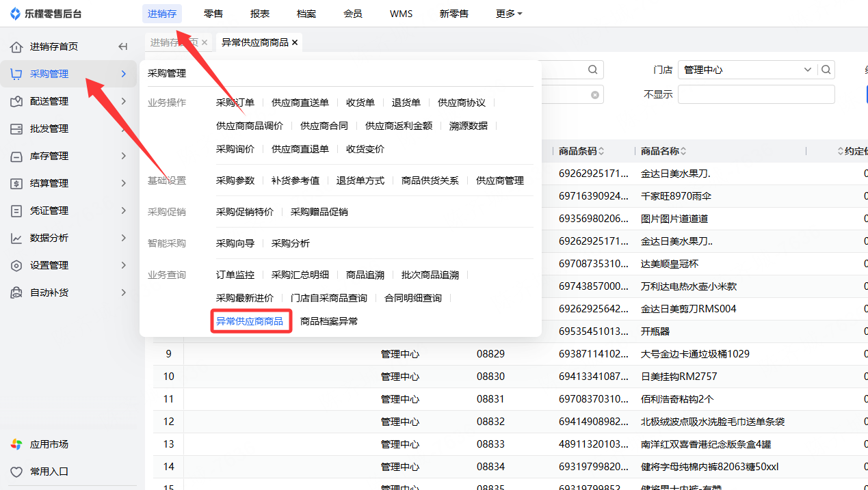868x490 pixels.
Task: Click the 凭证管理 sidebar icon
Action: (x=16, y=210)
